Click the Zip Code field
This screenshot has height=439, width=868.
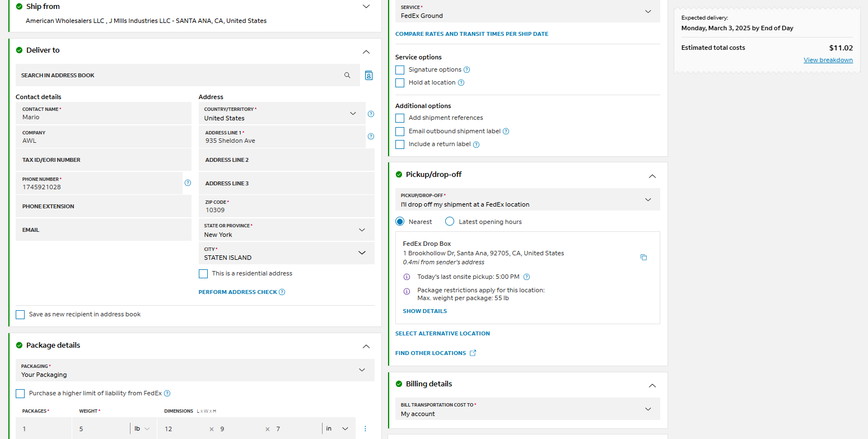(x=287, y=206)
